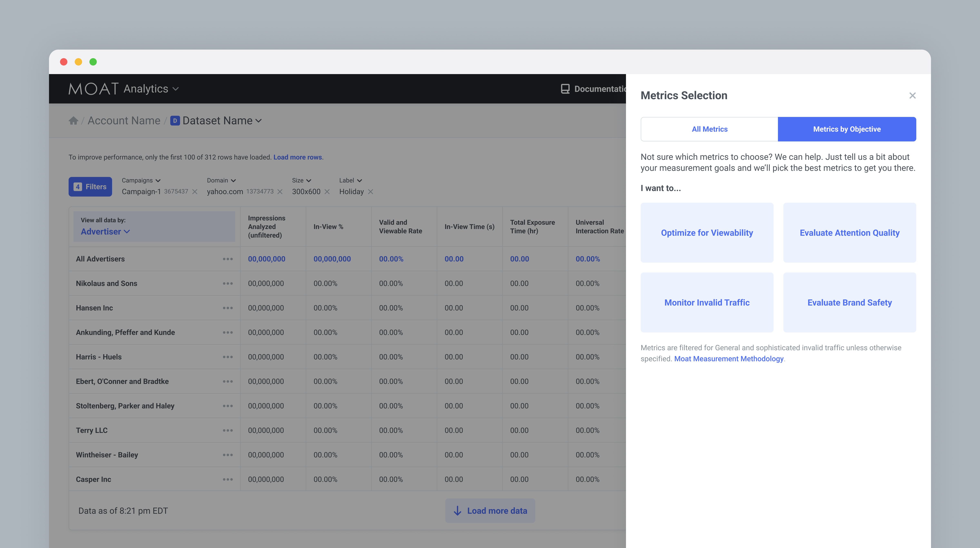This screenshot has width=980, height=548.
Task: Click the Load more rows link
Action: (297, 157)
